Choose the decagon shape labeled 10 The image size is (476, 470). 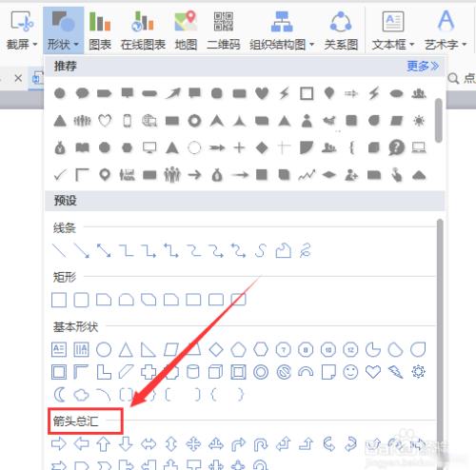[328, 349]
